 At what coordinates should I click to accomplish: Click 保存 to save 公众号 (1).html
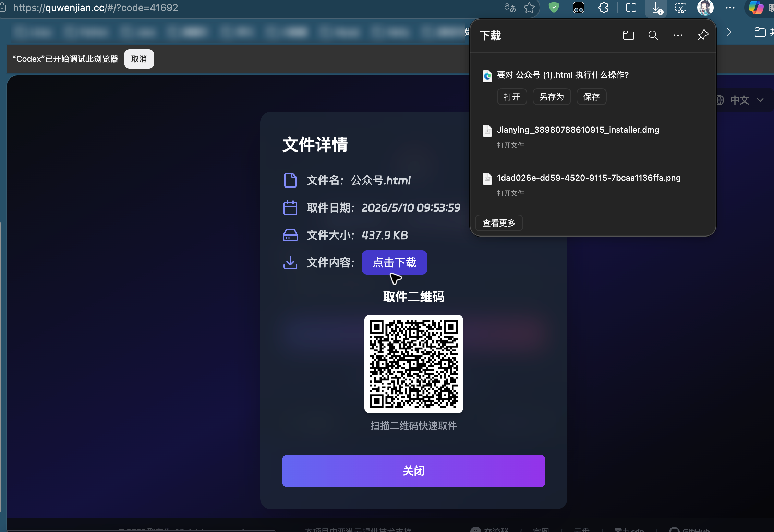coord(591,97)
